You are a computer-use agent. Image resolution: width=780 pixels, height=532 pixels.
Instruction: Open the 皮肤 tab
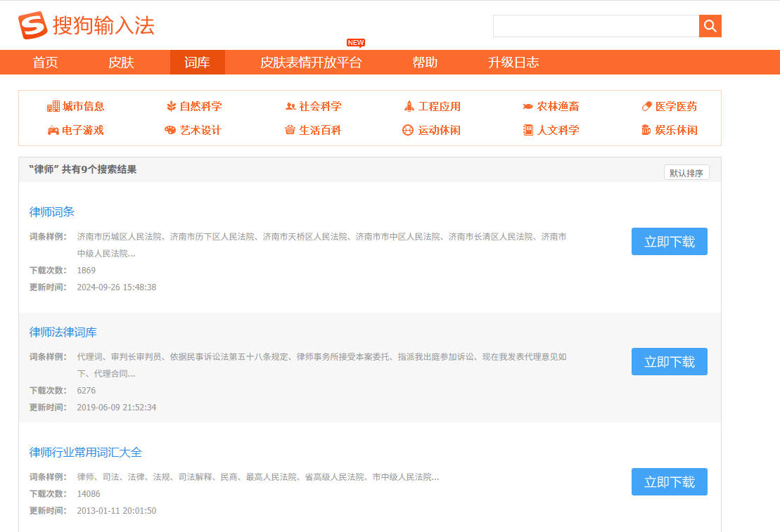(122, 62)
